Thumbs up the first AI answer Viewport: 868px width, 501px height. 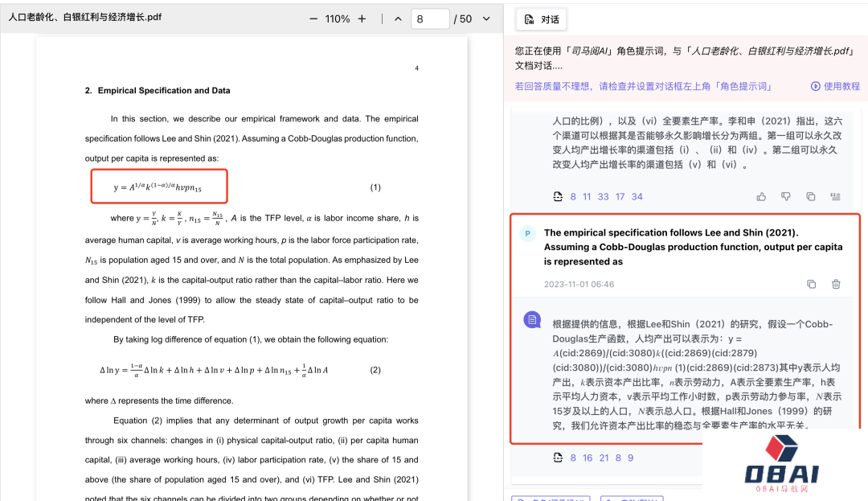761,196
